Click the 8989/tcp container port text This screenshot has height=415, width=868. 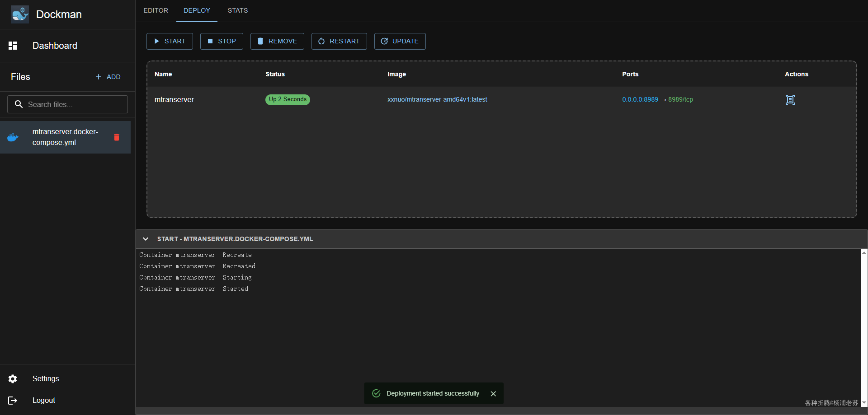point(680,99)
